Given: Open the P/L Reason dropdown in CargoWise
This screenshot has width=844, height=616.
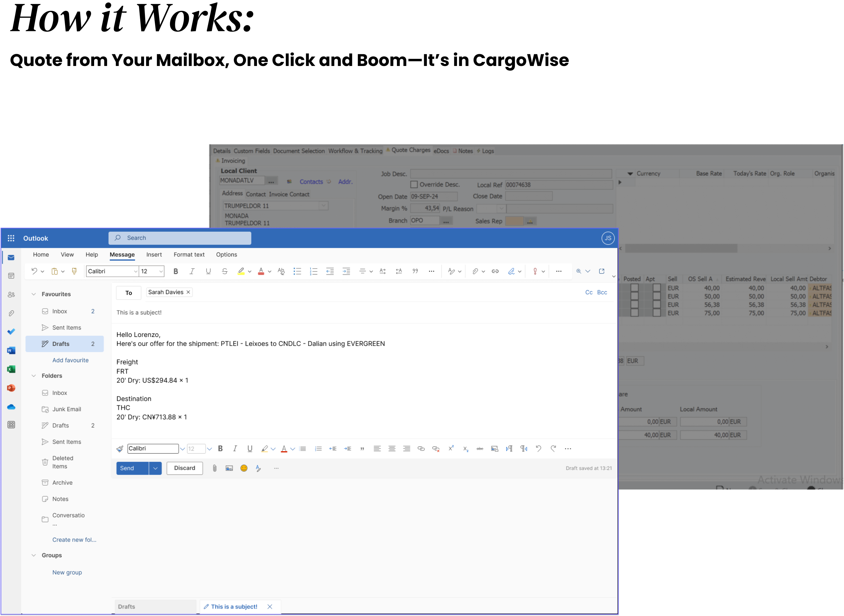Looking at the screenshot, I should click(x=501, y=208).
